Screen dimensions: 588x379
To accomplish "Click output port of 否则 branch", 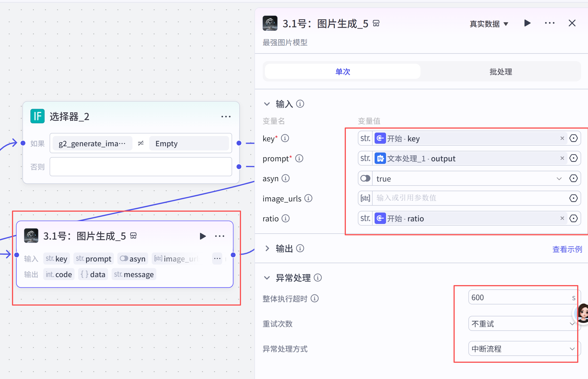I will (x=239, y=166).
